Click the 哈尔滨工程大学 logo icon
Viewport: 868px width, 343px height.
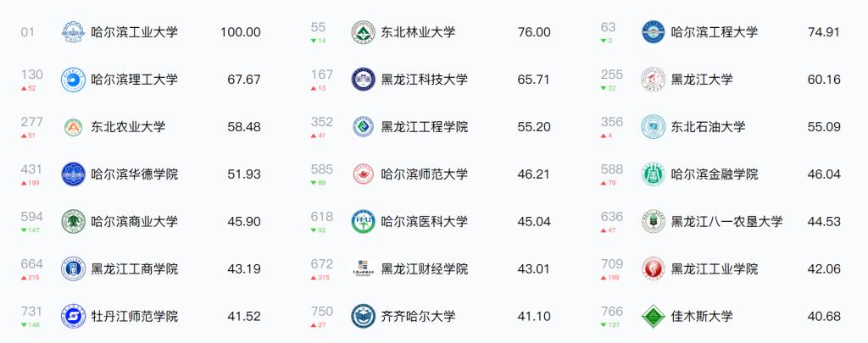coord(653,32)
